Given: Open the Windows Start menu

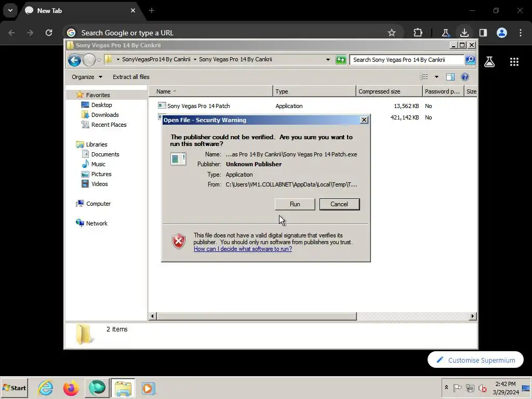Looking at the screenshot, I should click(14, 388).
